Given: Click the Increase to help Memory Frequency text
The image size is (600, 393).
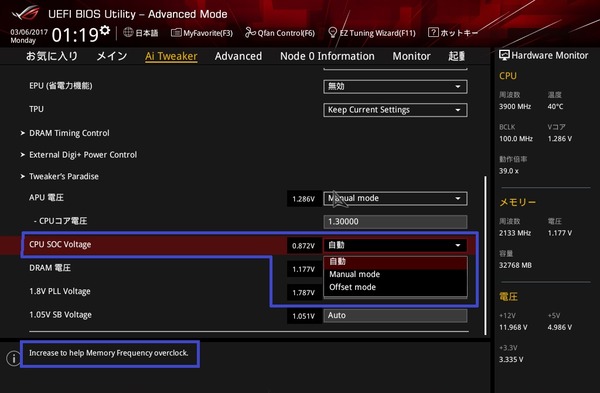Looking at the screenshot, I should point(109,353).
